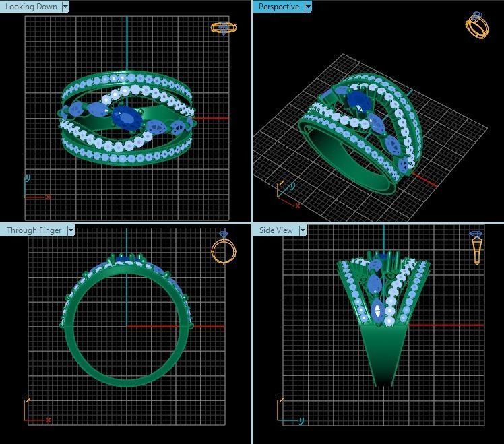The image size is (504, 444).
Task: Click the ring orientation icon in Perspective view
Action: 477,25
